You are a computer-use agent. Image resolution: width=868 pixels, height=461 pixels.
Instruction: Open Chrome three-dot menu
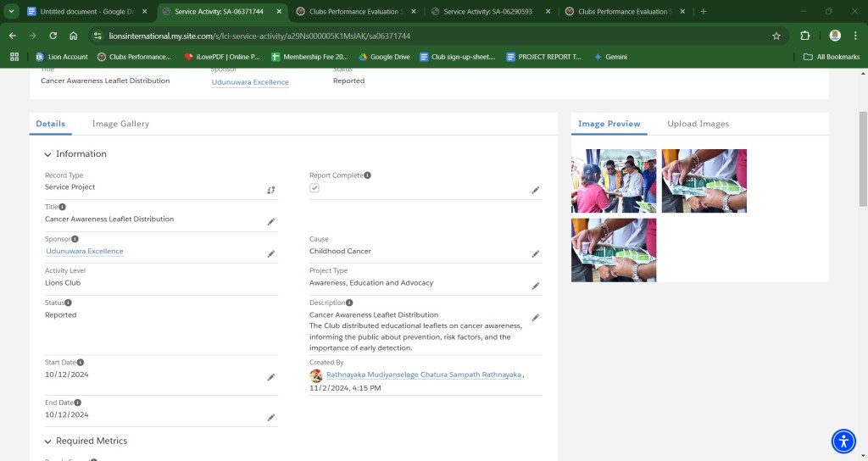coord(855,36)
